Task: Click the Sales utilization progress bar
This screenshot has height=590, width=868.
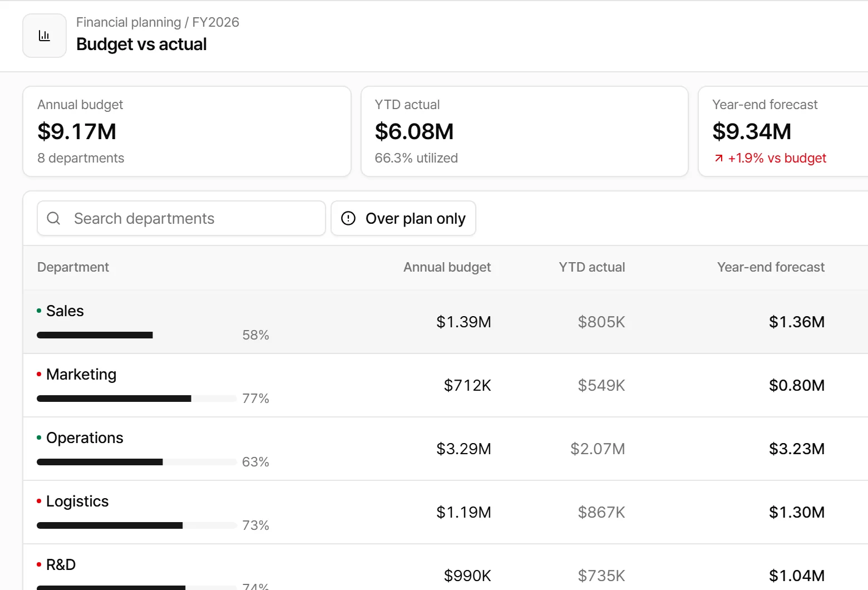Action: click(x=137, y=335)
